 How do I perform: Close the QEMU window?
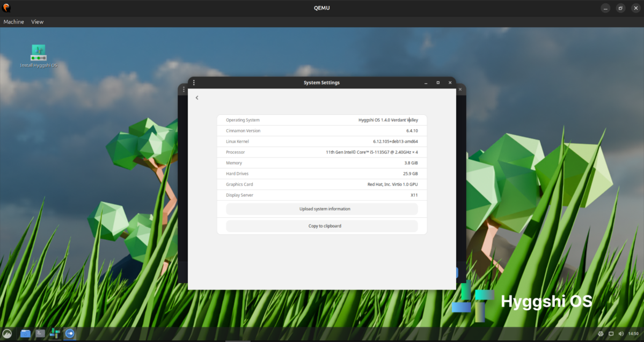635,8
